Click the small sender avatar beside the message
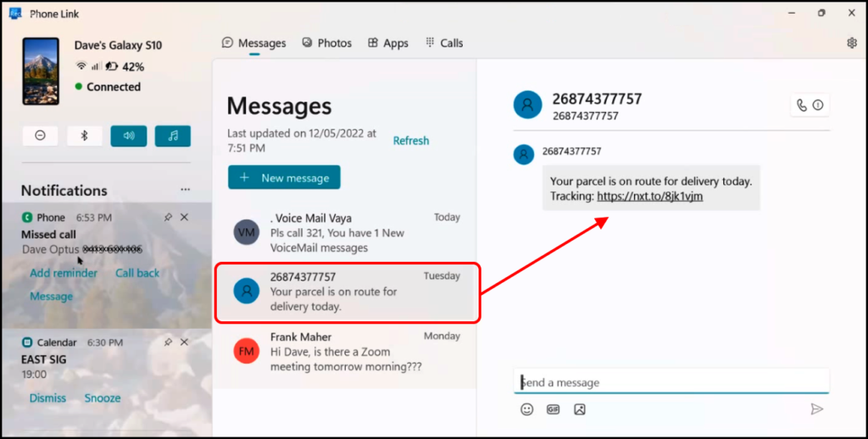This screenshot has height=439, width=868. [524, 154]
